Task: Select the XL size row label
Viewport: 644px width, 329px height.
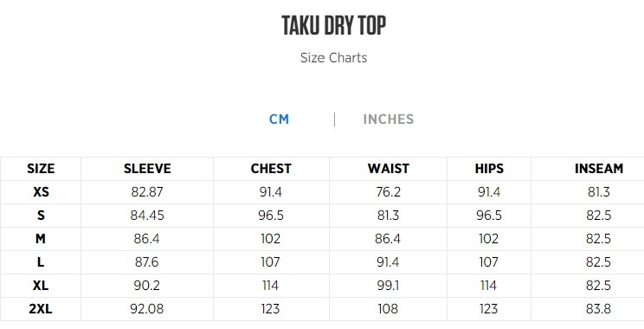Action: [x=41, y=285]
